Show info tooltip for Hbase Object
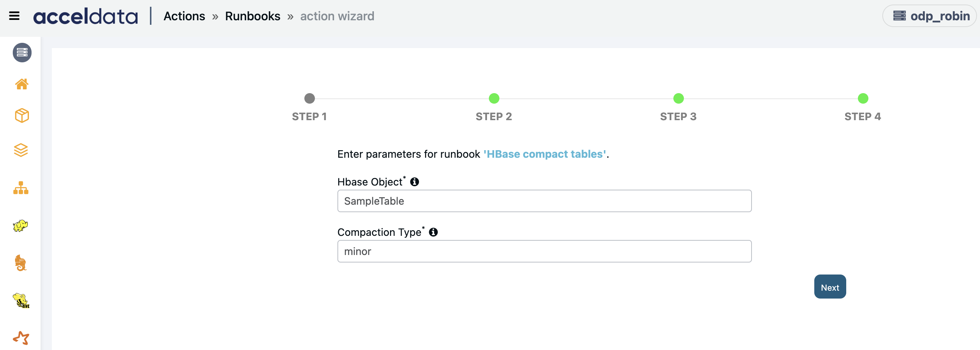Viewport: 980px width, 350px height. [414, 182]
